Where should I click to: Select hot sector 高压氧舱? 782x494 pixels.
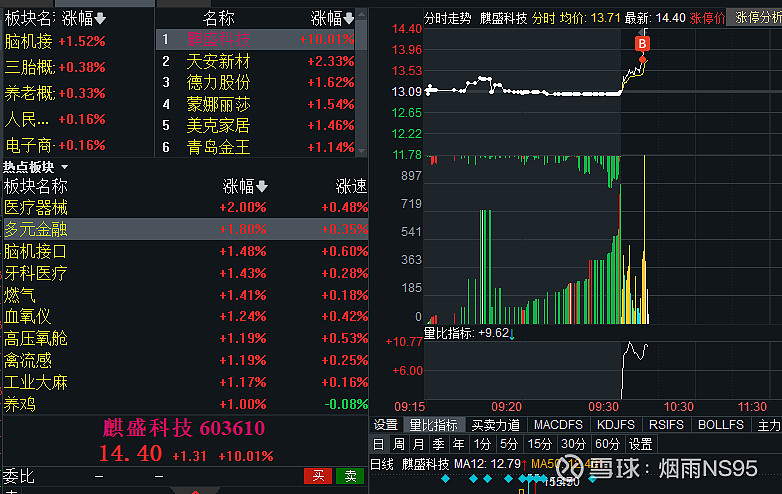pyautogui.click(x=186, y=338)
